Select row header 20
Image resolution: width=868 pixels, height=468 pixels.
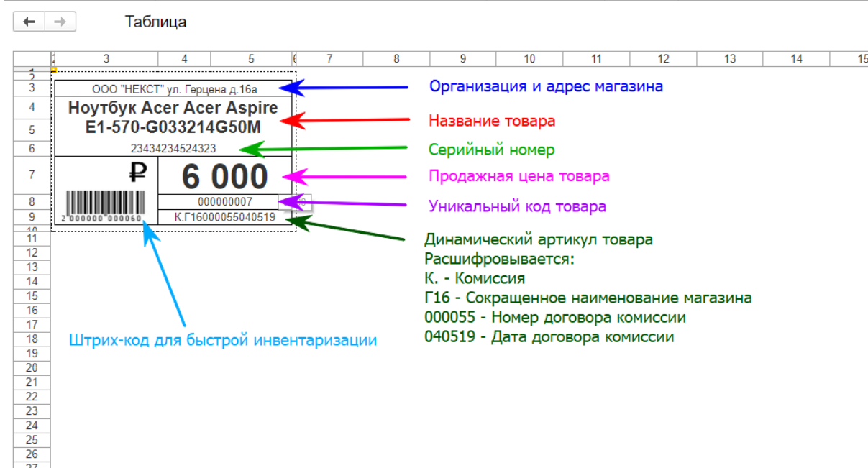point(32,367)
